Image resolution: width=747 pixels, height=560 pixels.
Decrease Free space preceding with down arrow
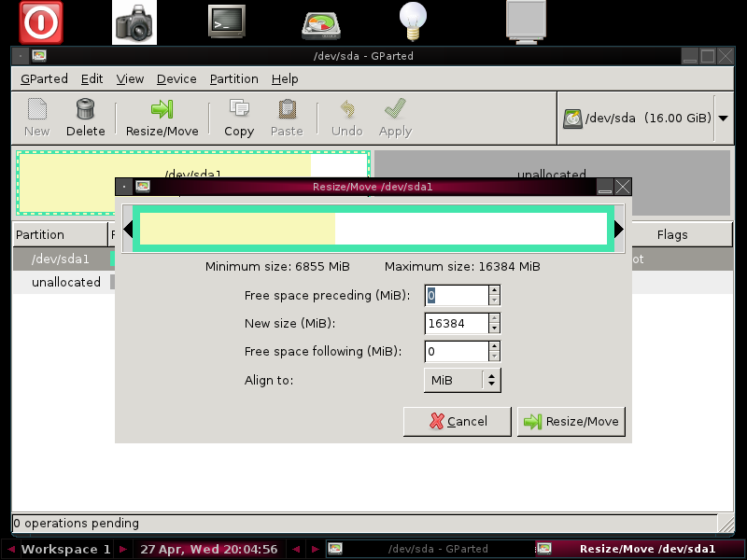pos(494,301)
